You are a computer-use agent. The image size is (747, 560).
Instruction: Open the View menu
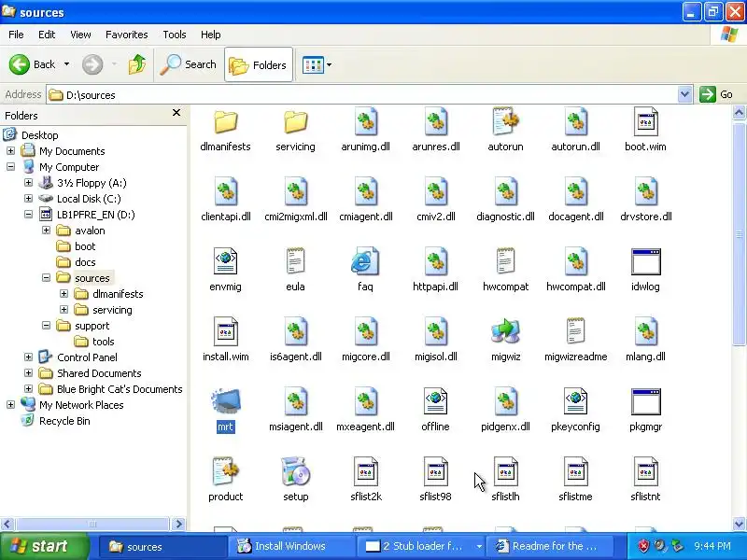pyautogui.click(x=80, y=35)
